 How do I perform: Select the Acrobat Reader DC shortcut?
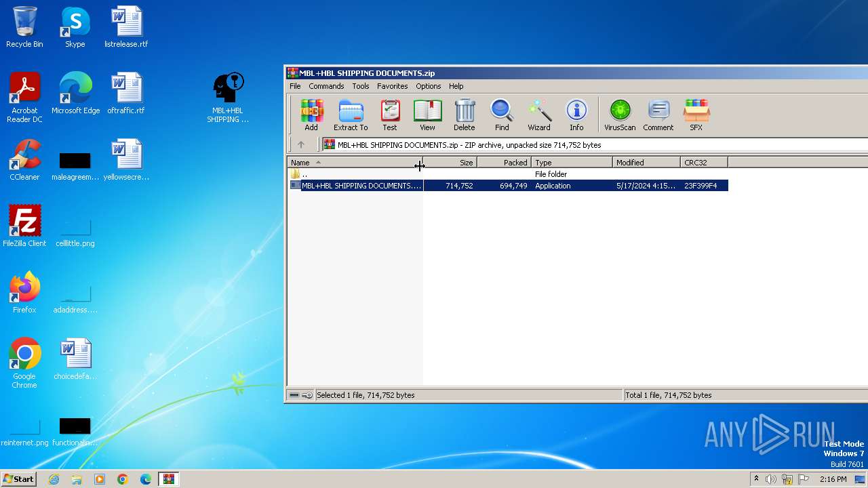tap(24, 98)
